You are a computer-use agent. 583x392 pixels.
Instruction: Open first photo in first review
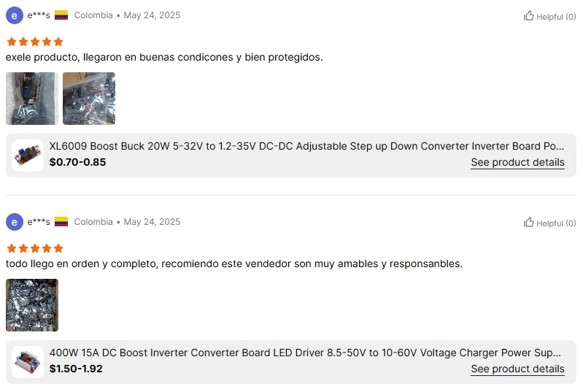(x=31, y=99)
